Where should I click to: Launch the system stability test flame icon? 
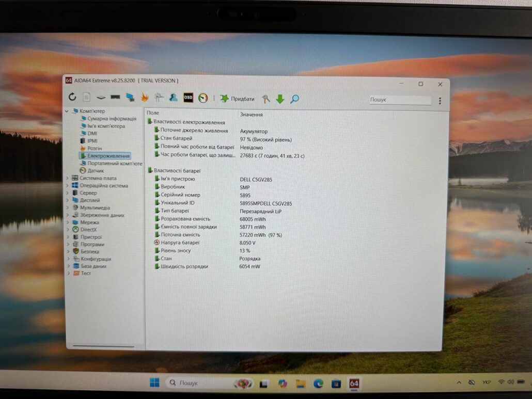coord(145,97)
